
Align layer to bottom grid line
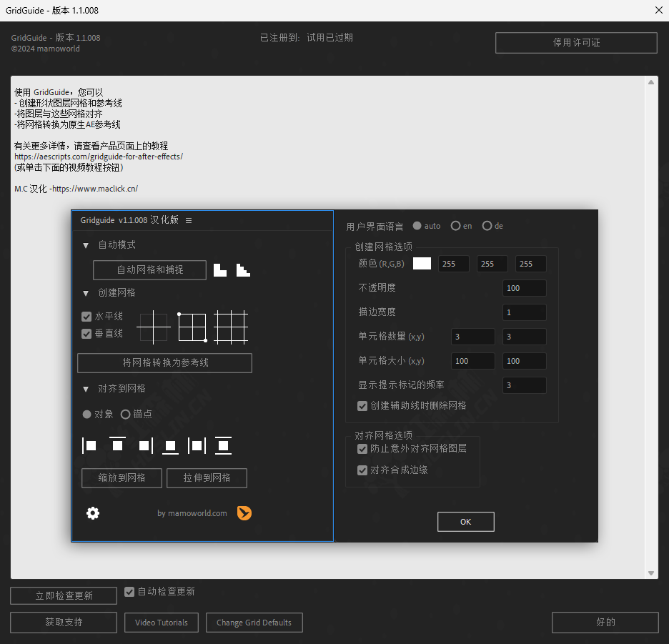coord(170,447)
